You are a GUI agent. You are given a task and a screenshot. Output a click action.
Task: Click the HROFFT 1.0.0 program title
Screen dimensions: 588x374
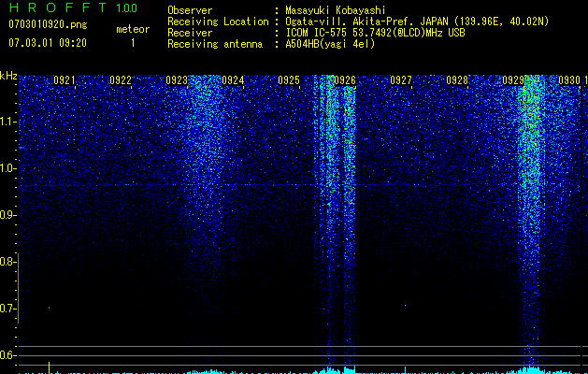(x=73, y=7)
